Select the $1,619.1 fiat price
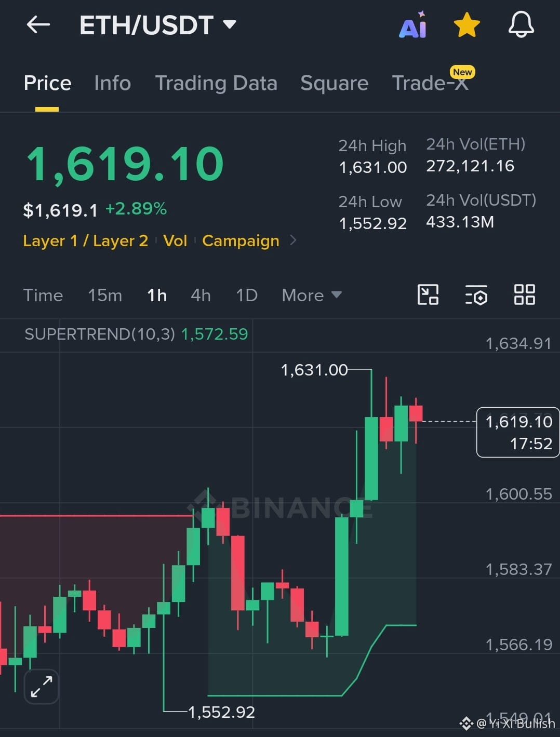Image resolution: width=560 pixels, height=737 pixels. pyautogui.click(x=60, y=210)
